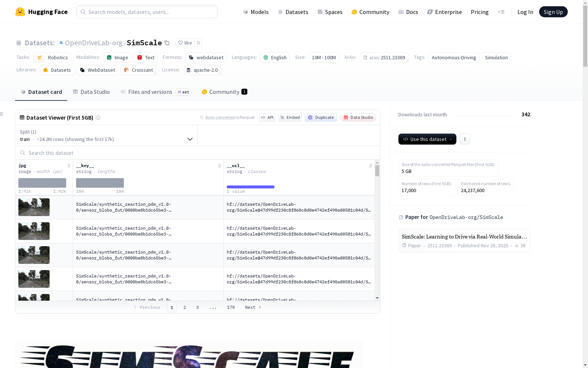Click the __url__ classes bar

tap(251, 187)
